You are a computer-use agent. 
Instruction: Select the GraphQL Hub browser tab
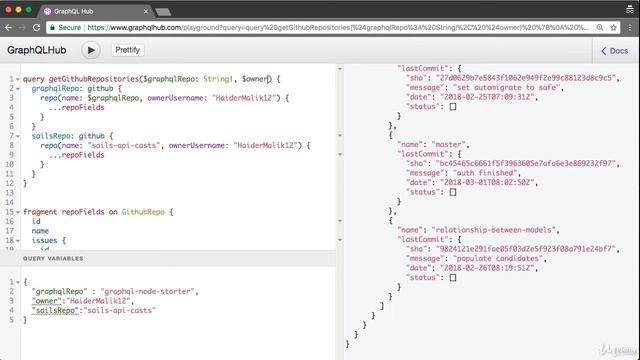(96, 11)
